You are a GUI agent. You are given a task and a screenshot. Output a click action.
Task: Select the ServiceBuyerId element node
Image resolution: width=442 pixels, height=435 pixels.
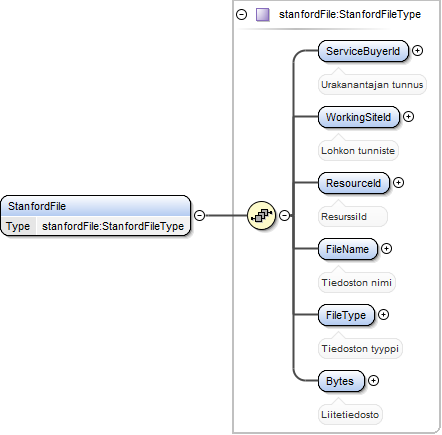coord(363,51)
